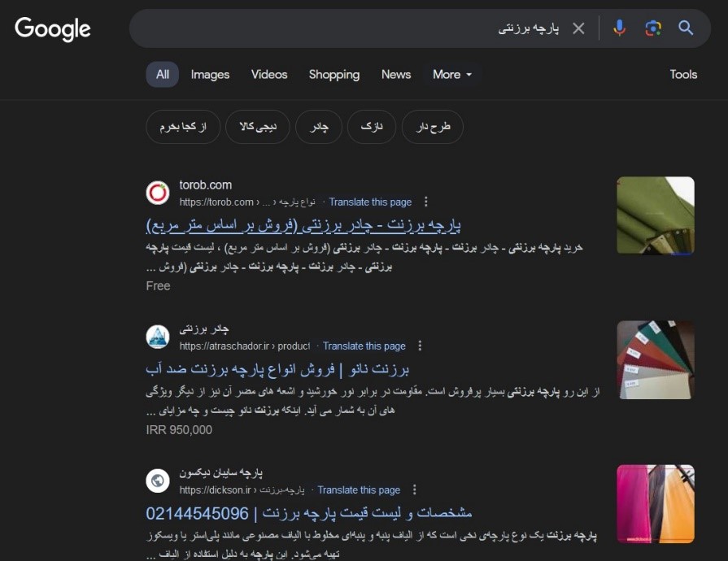
Task: Translate the torob.com result page
Action: tap(370, 202)
